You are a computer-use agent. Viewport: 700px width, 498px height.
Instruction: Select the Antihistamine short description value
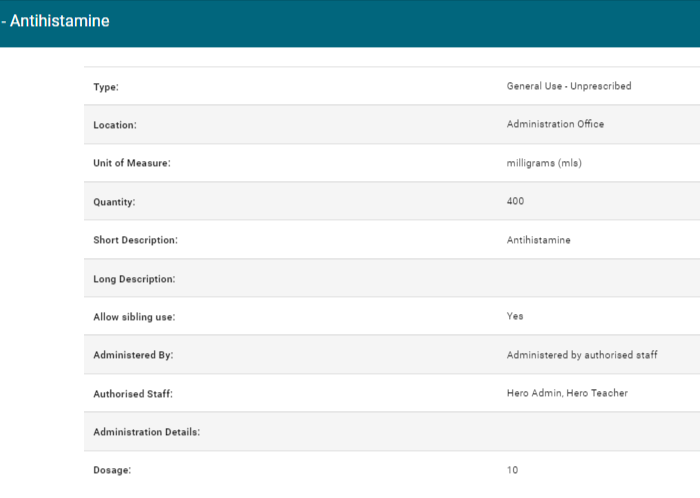pyautogui.click(x=538, y=241)
